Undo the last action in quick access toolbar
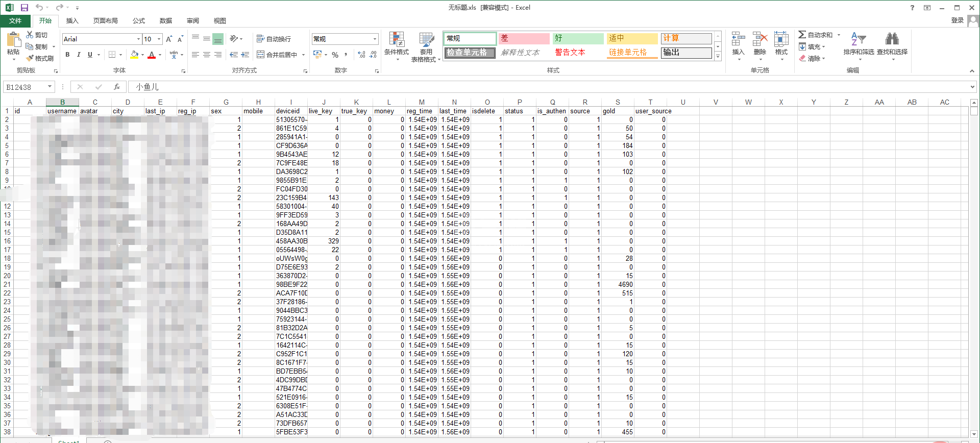 click(39, 8)
